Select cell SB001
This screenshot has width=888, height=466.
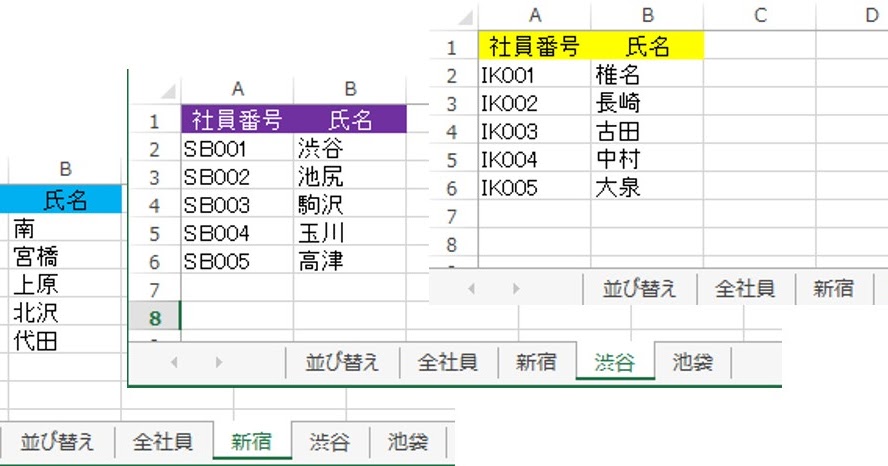(x=238, y=149)
